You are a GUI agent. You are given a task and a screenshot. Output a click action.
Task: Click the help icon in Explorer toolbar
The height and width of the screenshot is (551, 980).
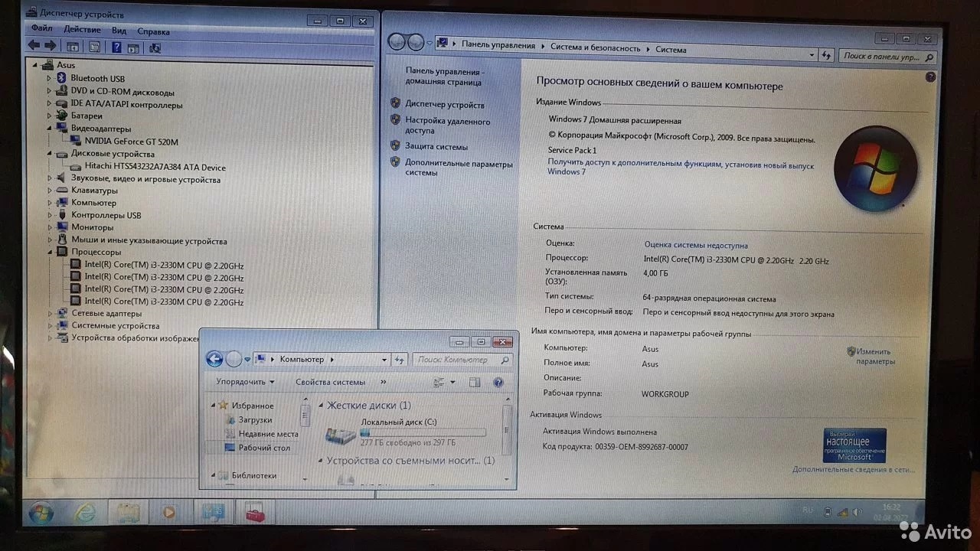pyautogui.click(x=498, y=382)
